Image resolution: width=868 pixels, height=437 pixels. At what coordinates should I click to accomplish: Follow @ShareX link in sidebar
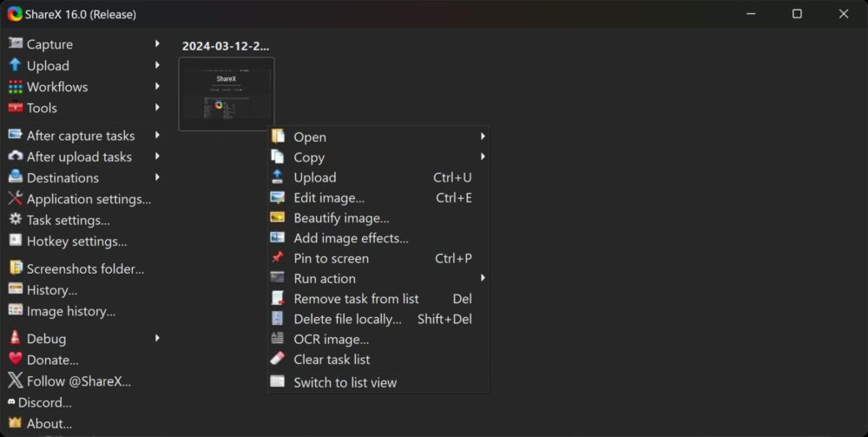point(78,381)
